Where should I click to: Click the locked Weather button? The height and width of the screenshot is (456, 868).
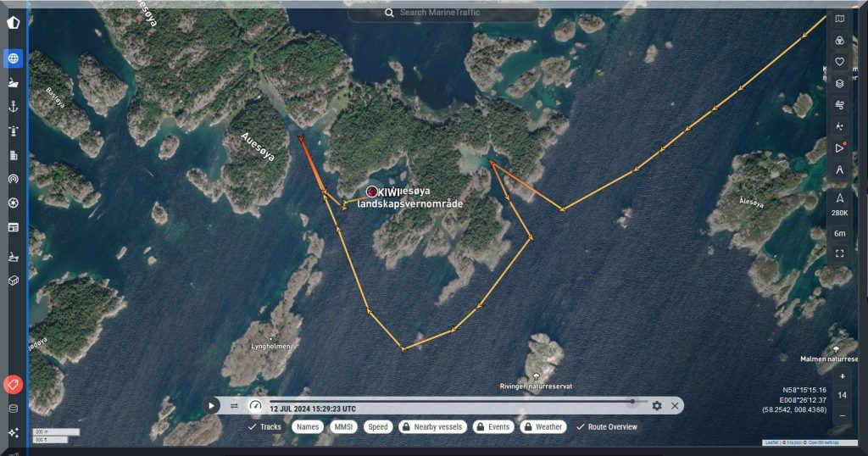click(x=542, y=427)
